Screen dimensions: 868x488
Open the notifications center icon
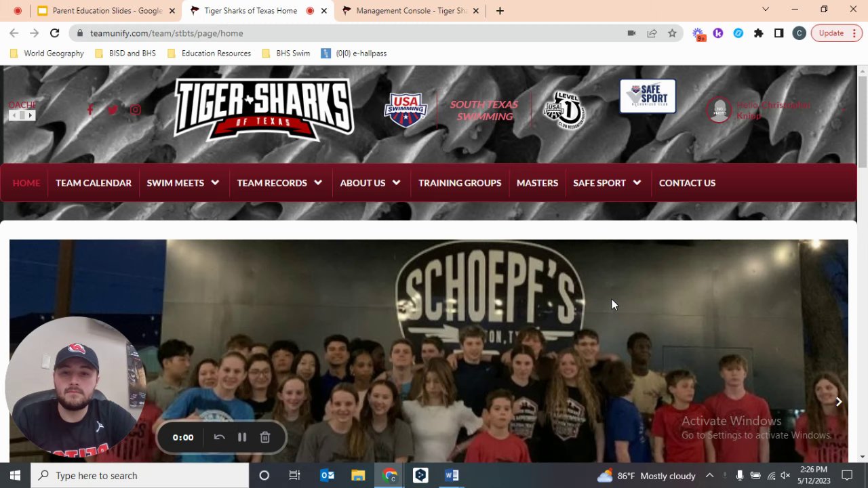point(847,476)
